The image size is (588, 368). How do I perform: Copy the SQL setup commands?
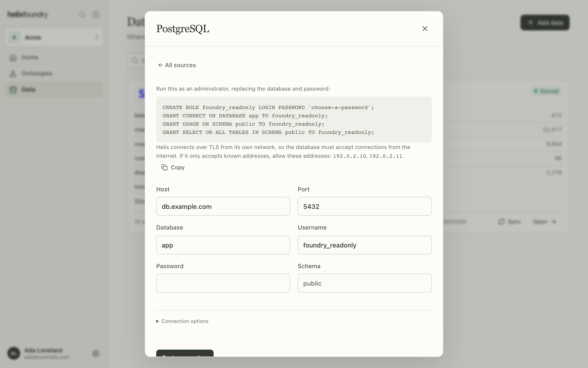point(173,167)
